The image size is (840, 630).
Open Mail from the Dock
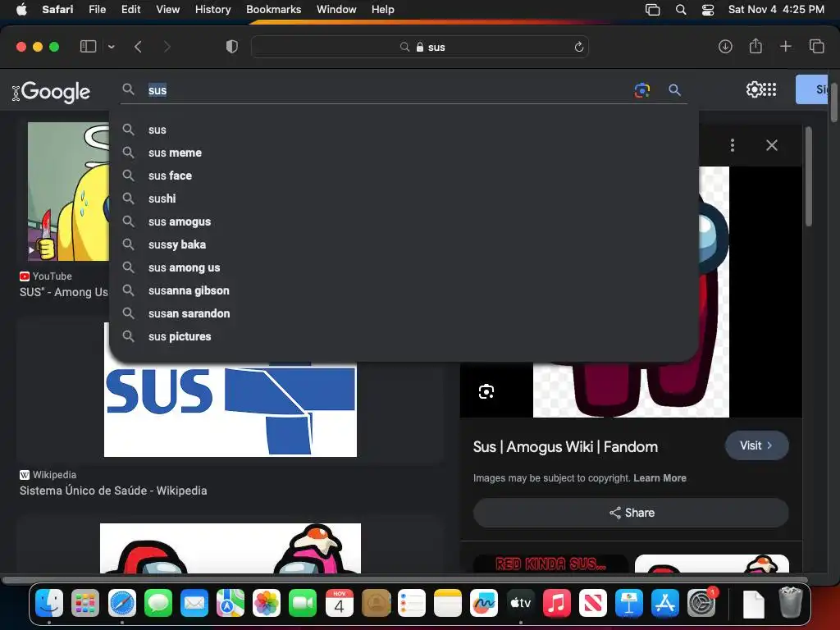pyautogui.click(x=194, y=603)
